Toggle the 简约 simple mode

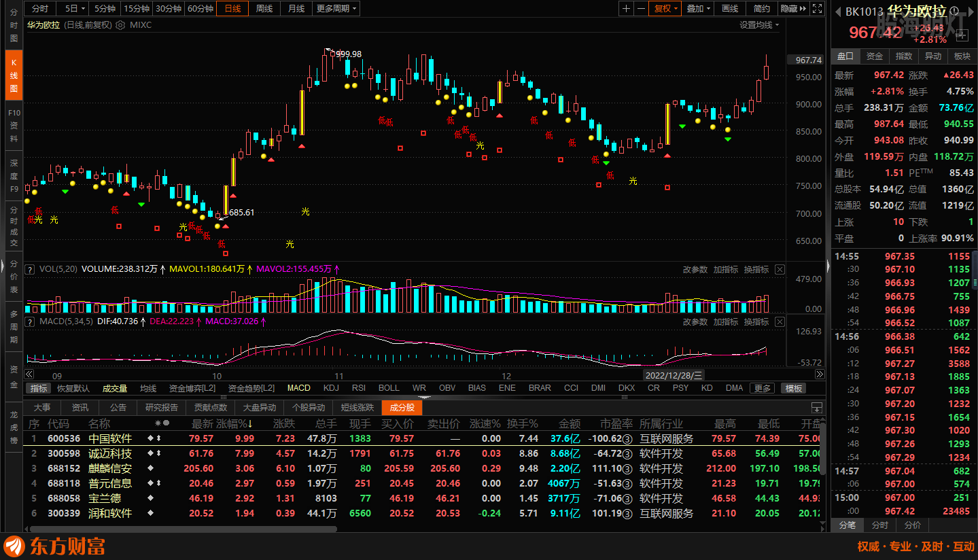click(762, 9)
